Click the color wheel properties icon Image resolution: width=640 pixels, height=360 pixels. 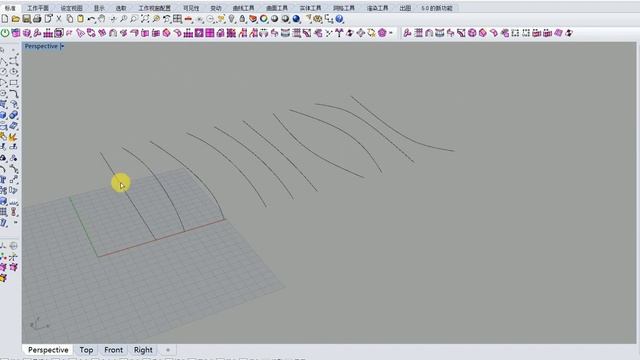click(264, 19)
